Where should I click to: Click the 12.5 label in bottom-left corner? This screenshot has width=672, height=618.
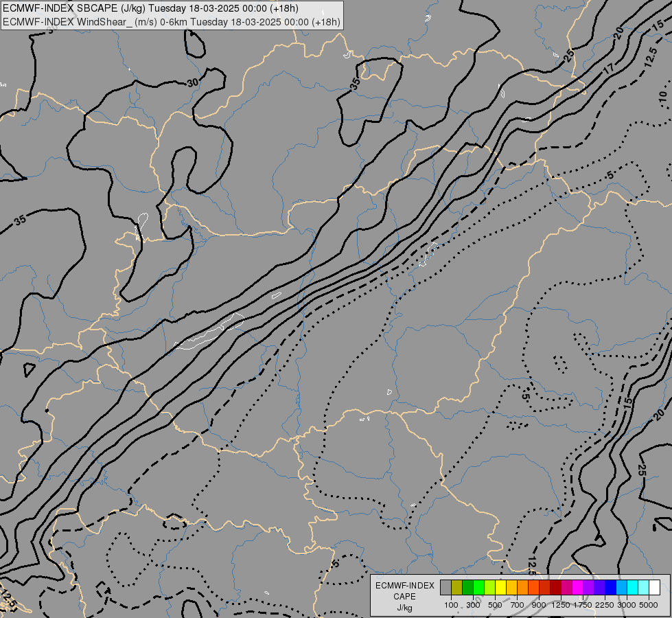(x=8, y=599)
